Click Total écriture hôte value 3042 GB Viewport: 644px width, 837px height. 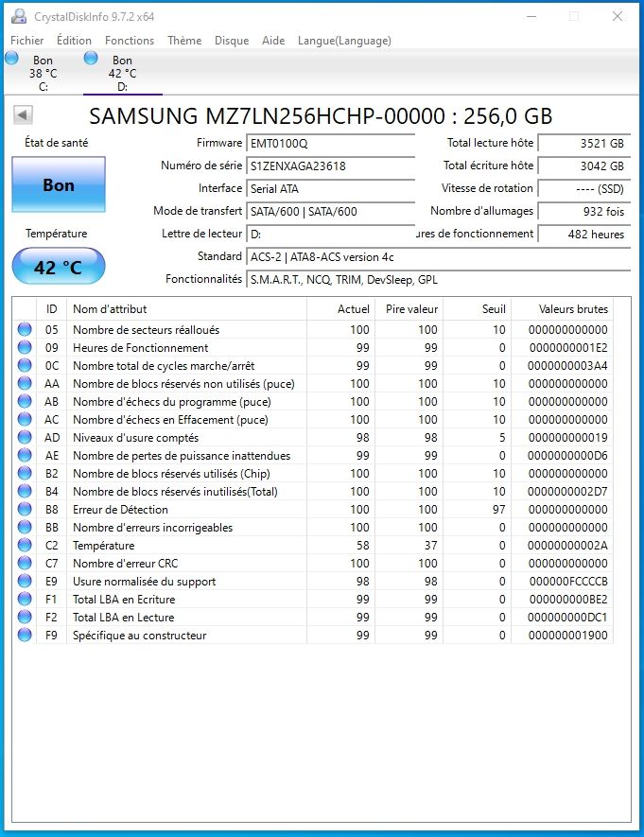[584, 166]
